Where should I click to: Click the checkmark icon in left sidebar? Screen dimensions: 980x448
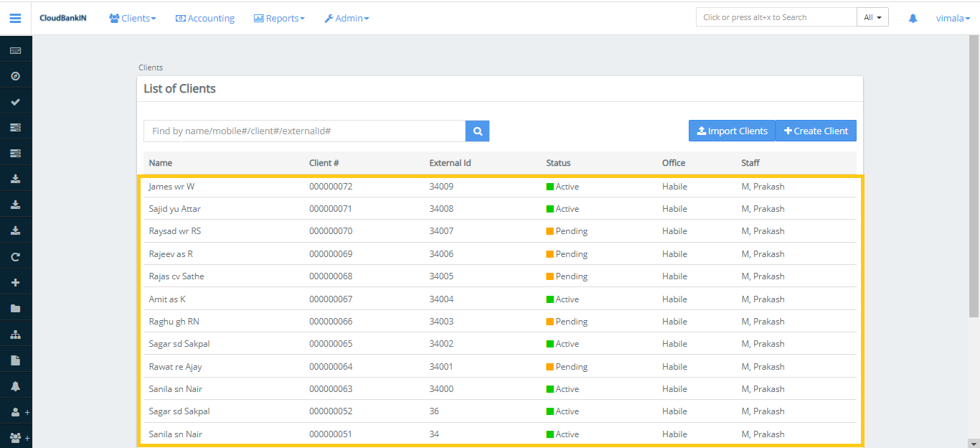[15, 102]
